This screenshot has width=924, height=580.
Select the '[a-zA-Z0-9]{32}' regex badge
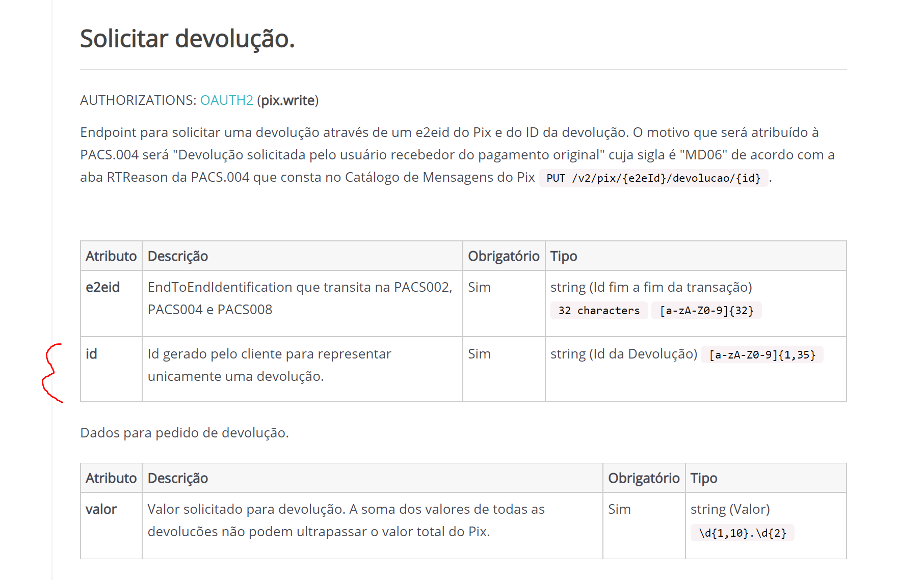(x=706, y=311)
